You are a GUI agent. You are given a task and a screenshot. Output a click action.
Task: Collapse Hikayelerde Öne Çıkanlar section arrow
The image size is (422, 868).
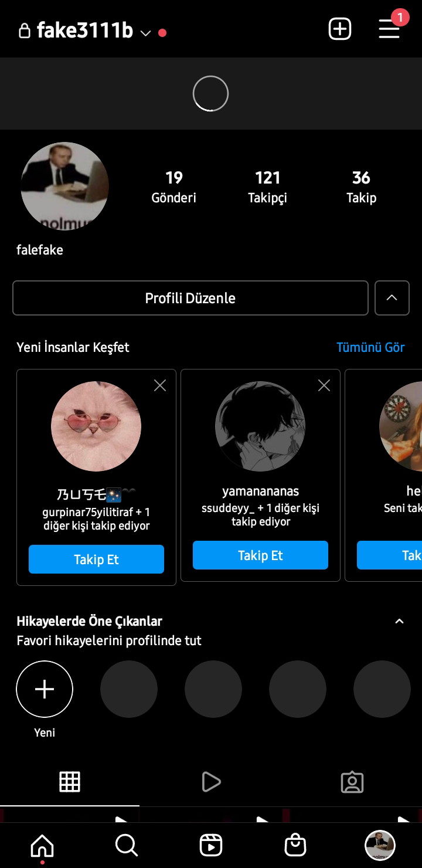pos(400,621)
